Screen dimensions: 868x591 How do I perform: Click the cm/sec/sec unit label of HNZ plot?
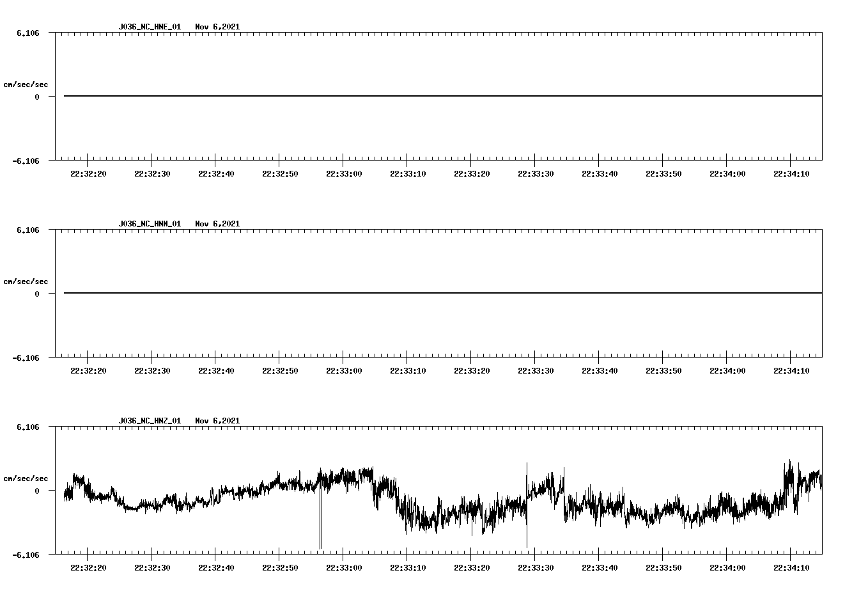click(26, 478)
